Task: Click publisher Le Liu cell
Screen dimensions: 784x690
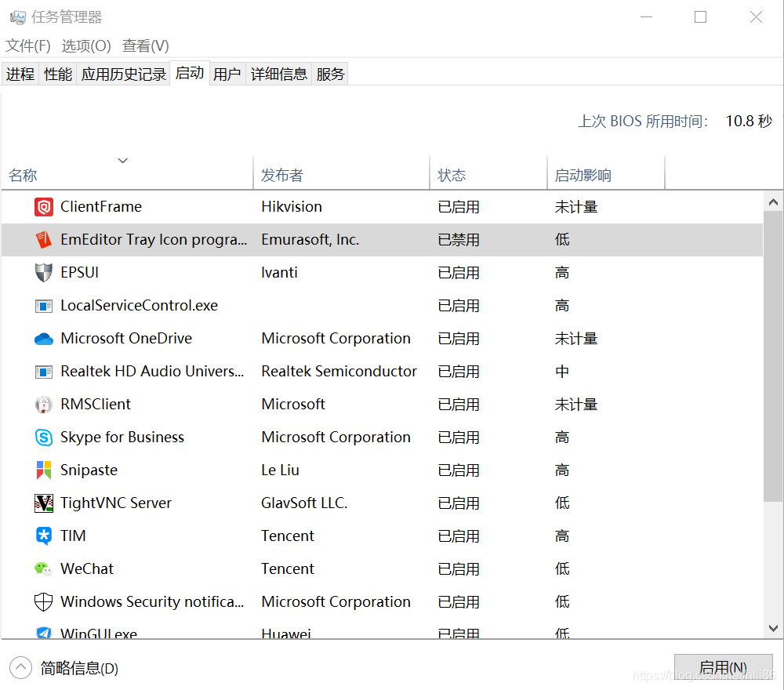Action: pyautogui.click(x=280, y=470)
